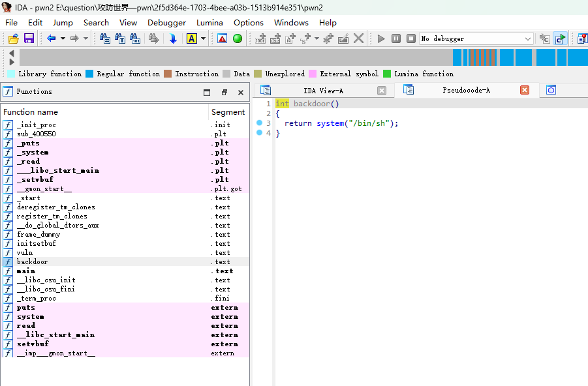Click the blue down arrow jump icon
588x386 pixels.
173,38
